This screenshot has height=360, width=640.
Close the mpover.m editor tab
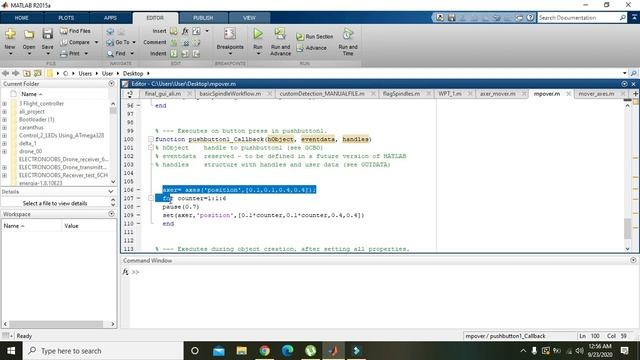pos(568,94)
